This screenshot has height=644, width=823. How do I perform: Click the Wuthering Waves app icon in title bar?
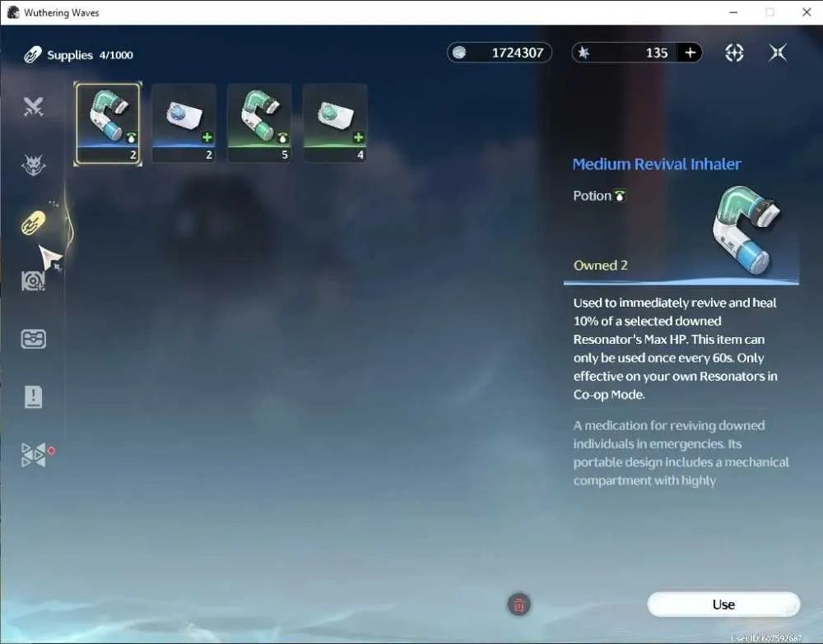click(x=13, y=12)
